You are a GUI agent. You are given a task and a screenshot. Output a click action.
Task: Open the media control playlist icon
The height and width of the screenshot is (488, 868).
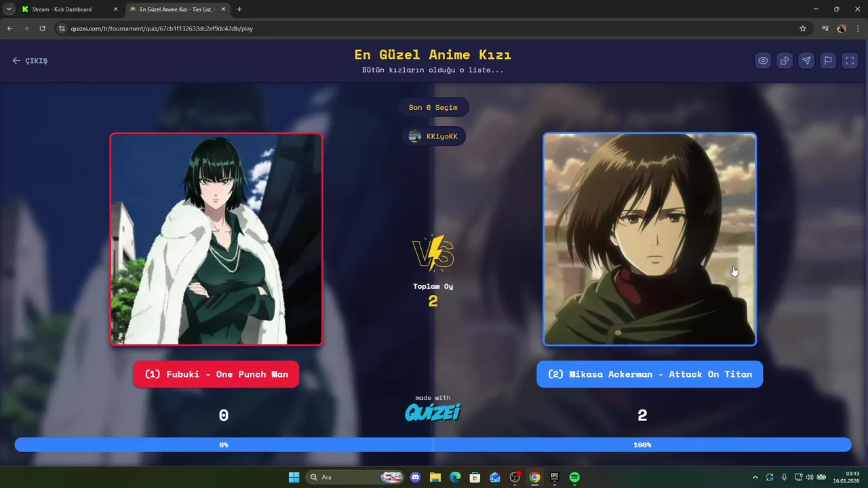tap(825, 28)
